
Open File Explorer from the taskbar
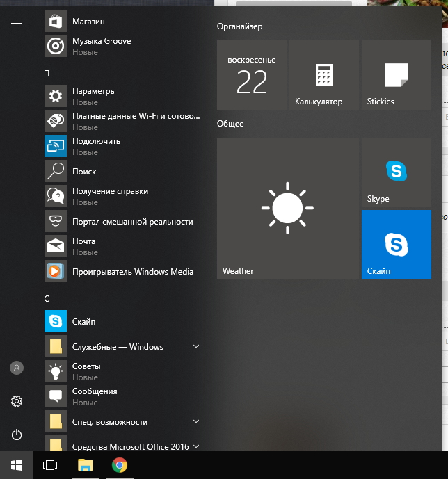click(86, 465)
